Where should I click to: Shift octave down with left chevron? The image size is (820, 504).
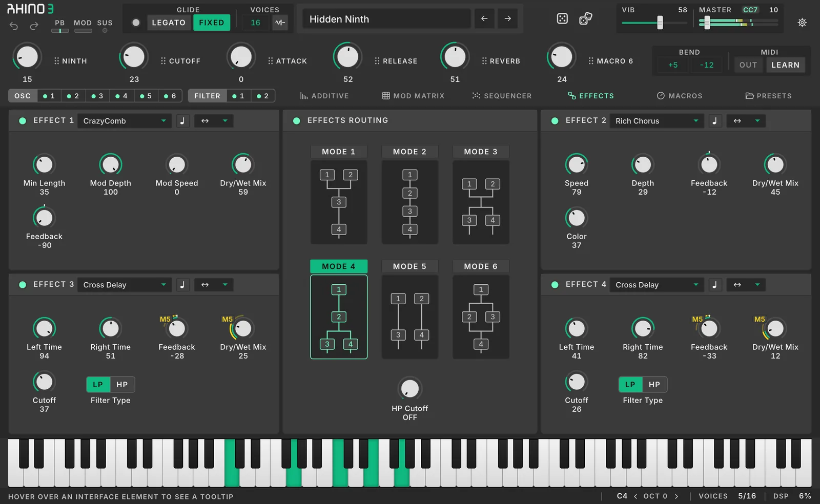click(x=635, y=496)
